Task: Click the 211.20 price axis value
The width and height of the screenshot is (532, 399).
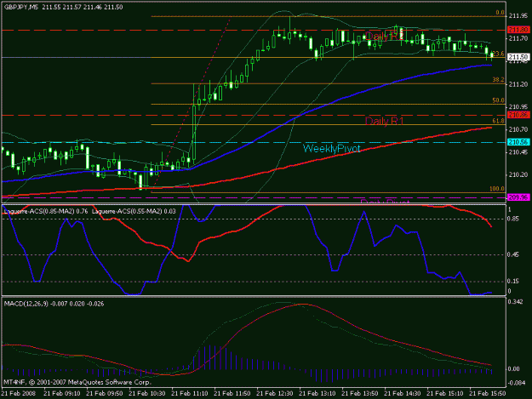Action: coord(518,84)
